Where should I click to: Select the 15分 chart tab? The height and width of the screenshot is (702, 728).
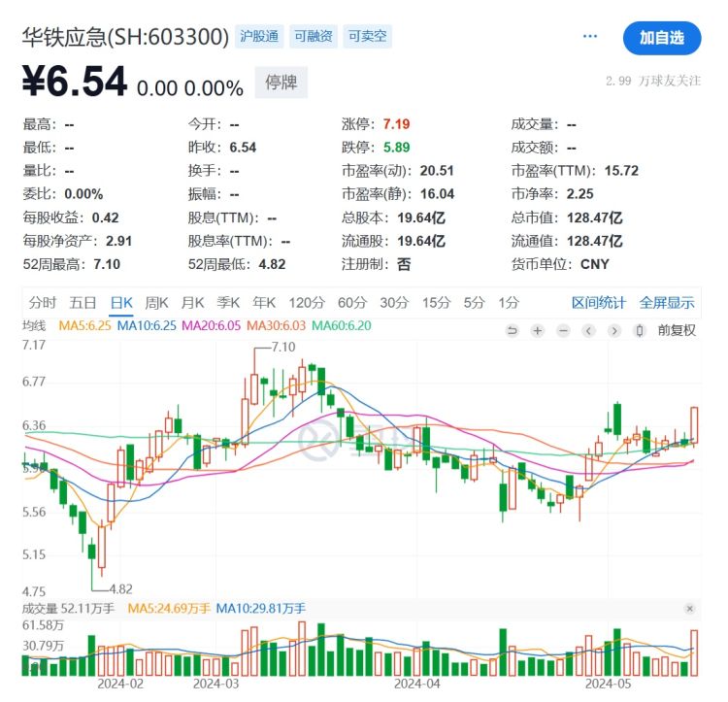[x=436, y=303]
